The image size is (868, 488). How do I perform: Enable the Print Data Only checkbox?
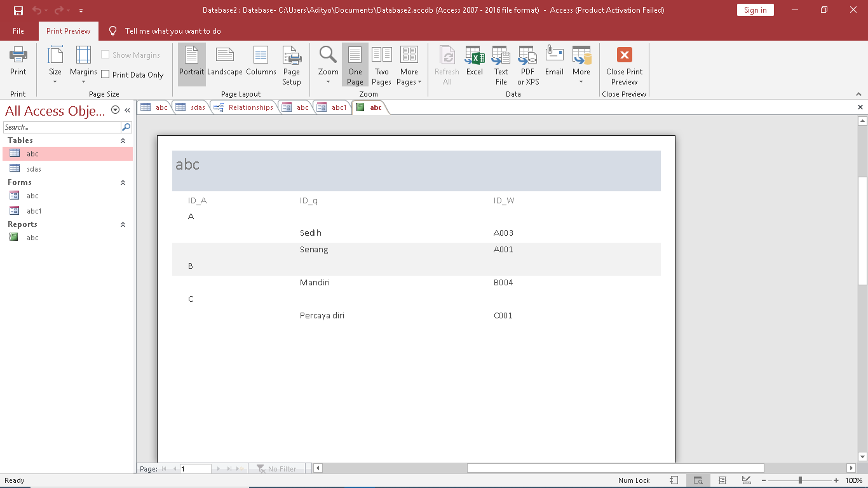point(106,75)
